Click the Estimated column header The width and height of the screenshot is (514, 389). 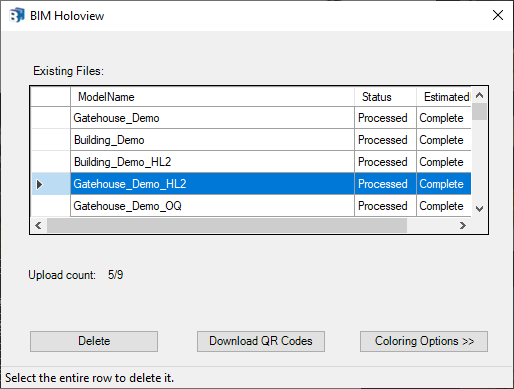(444, 97)
